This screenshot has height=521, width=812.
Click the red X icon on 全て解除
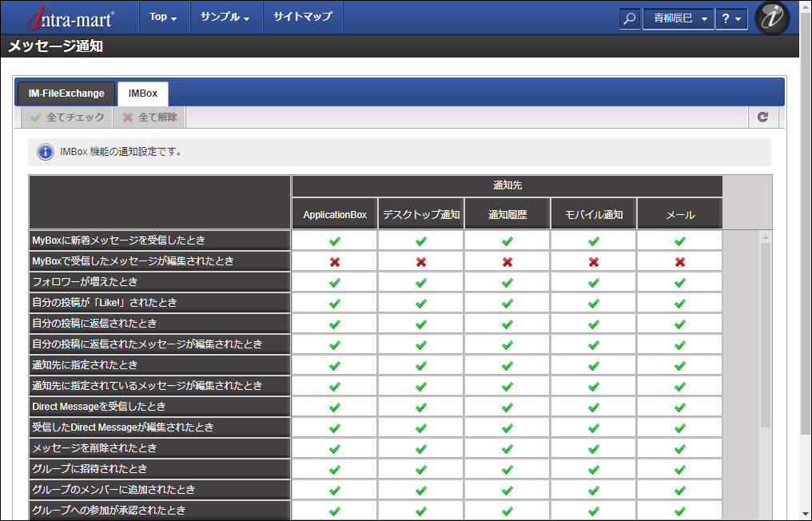128,117
